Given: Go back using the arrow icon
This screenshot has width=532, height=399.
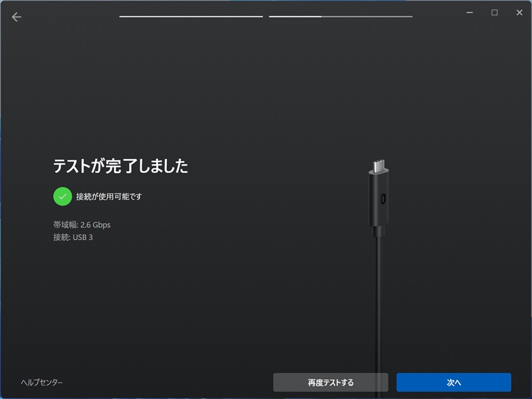Looking at the screenshot, I should point(16,17).
